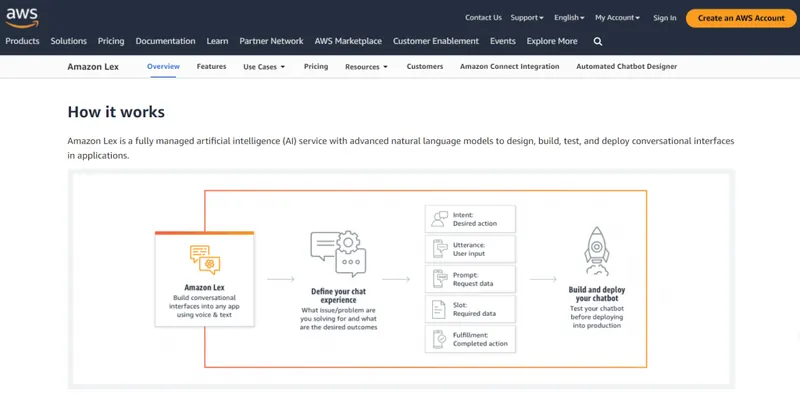
Task: Click the Intent person speech icon
Action: pyautogui.click(x=439, y=219)
